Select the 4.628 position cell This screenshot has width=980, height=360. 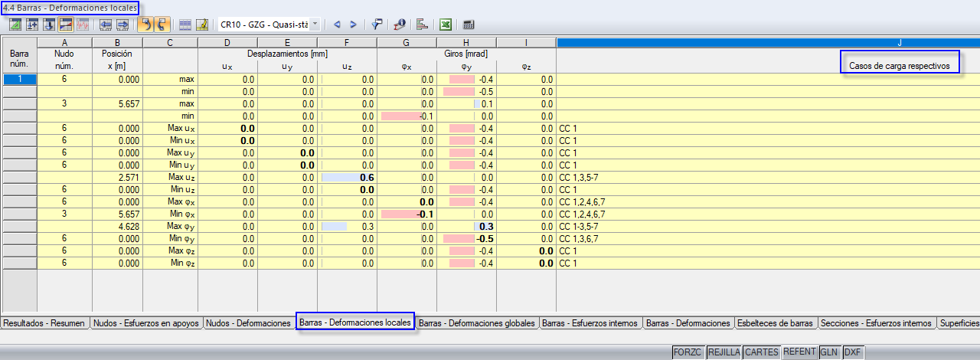pos(117,226)
